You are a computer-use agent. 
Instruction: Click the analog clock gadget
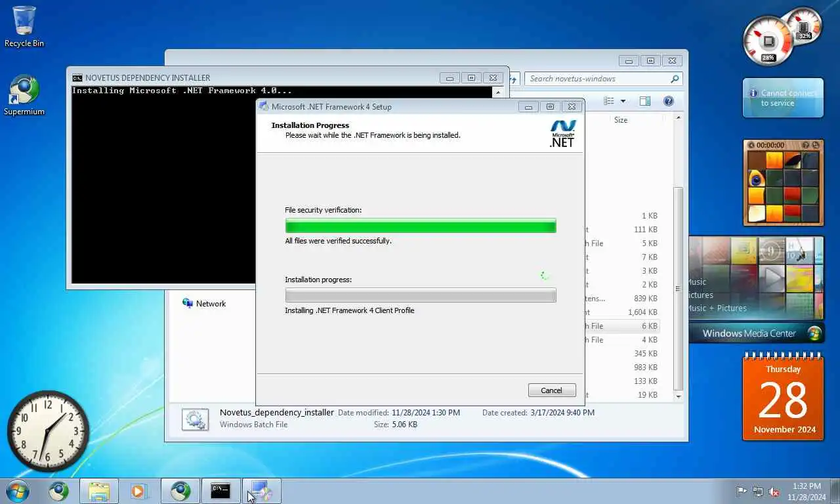[x=48, y=431]
